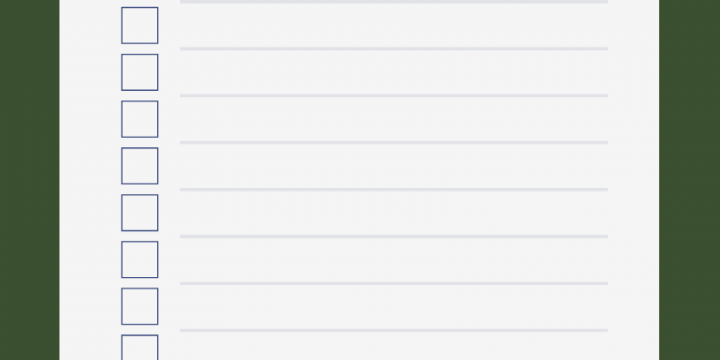Tick the third checkbox from the top
The width and height of the screenshot is (720, 360).
(x=140, y=119)
